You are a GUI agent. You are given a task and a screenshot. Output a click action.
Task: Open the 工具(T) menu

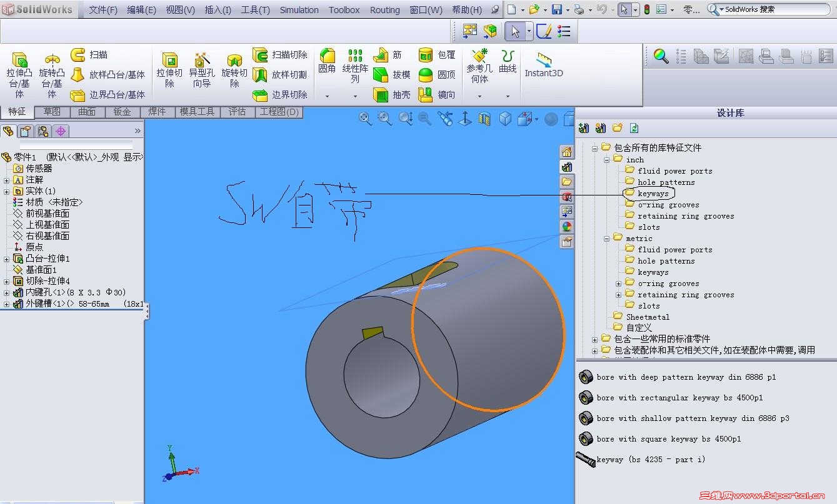click(255, 10)
